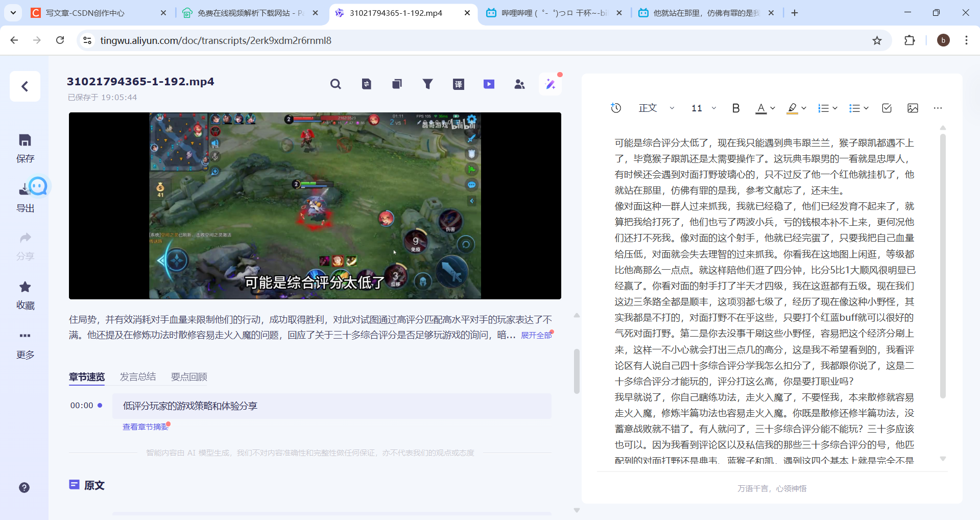
Task: Open the browser tab search dropdown
Action: click(x=13, y=13)
